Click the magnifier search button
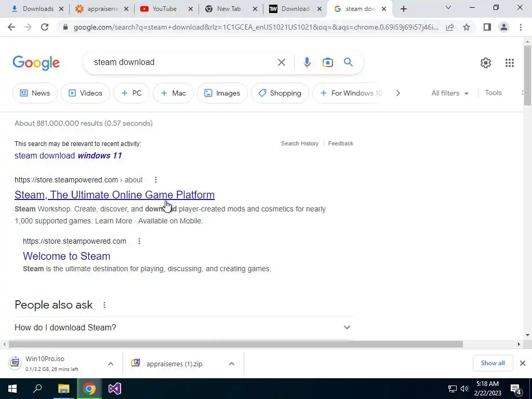The height and width of the screenshot is (399, 532). [348, 62]
